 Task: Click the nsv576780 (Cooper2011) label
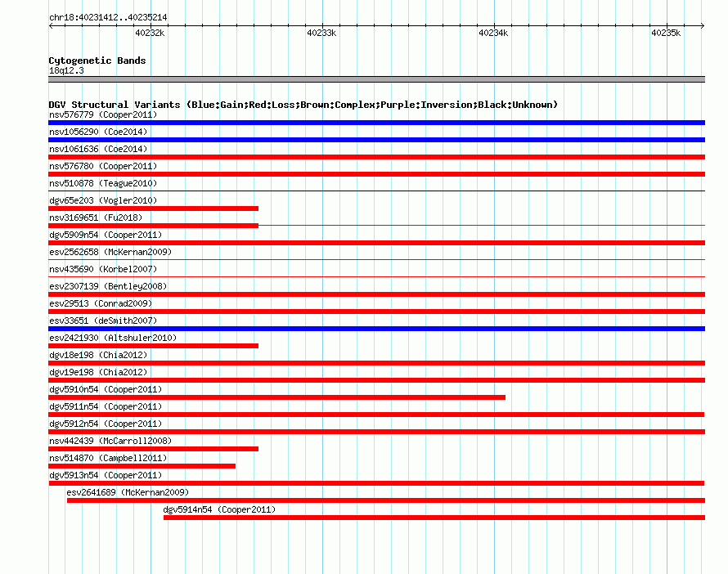click(x=103, y=166)
